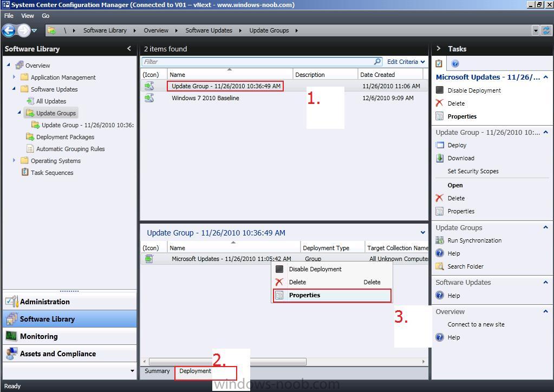The width and height of the screenshot is (554, 392).
Task: Click the Back navigation arrow
Action: (x=9, y=31)
